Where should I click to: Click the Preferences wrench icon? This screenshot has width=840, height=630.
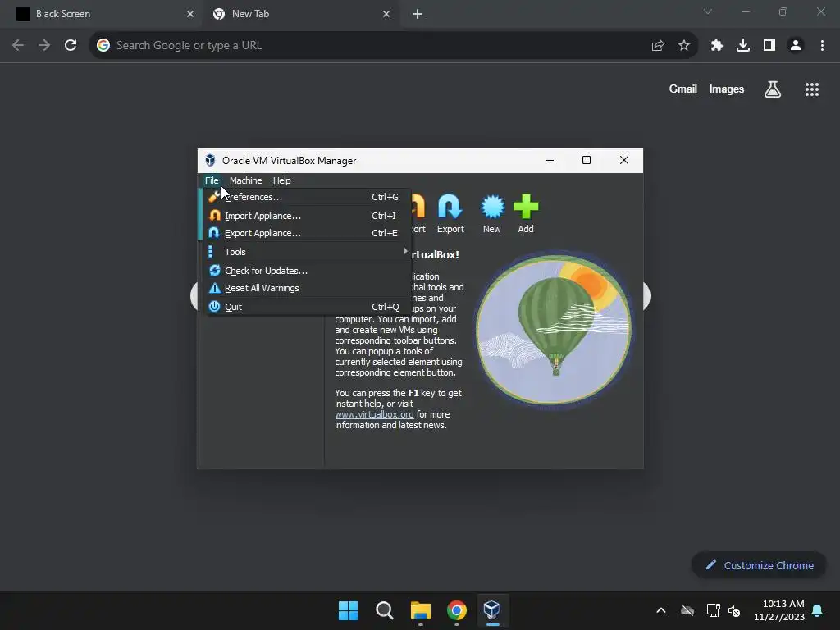[x=214, y=197]
